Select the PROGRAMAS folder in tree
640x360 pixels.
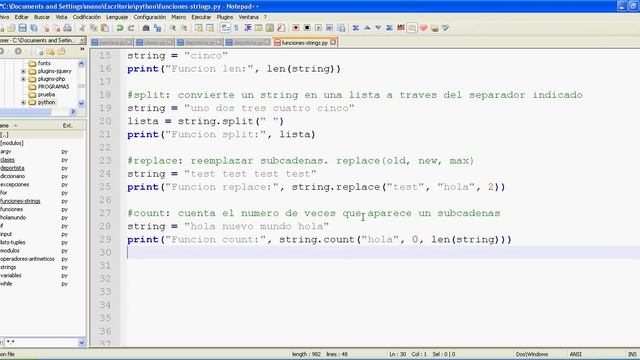pyautogui.click(x=53, y=87)
